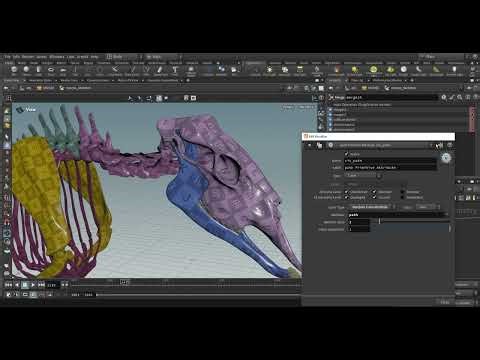Screen dimensions: 480x360
Task: Toggle second checkbox in the lower checkbox row
Action: (x=374, y=197)
